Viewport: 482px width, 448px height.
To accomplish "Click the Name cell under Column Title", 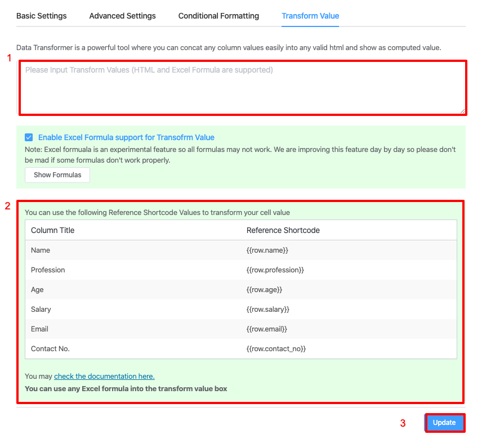I will 41,250.
